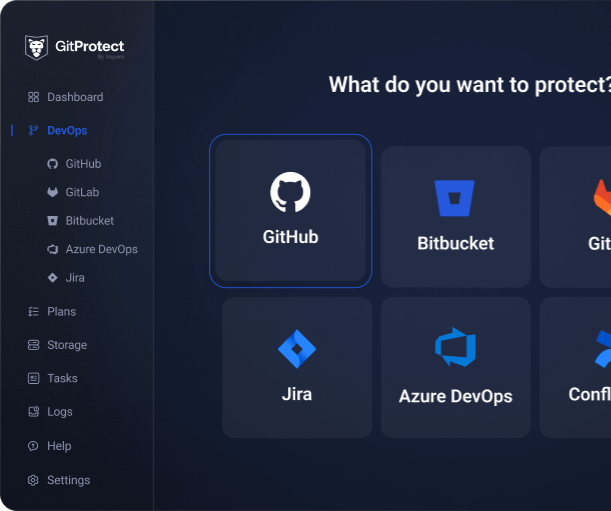This screenshot has height=511, width=611.
Task: Select GitHub in the DevOps submenu
Action: 82,164
